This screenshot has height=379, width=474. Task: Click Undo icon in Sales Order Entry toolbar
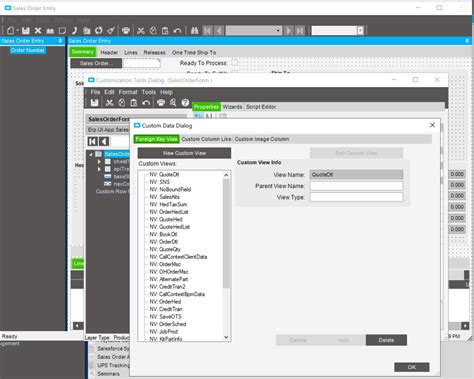point(177,31)
